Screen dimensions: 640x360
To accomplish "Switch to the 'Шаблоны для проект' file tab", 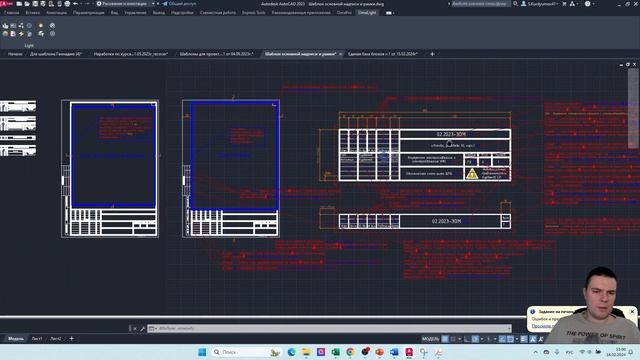I will pos(217,54).
